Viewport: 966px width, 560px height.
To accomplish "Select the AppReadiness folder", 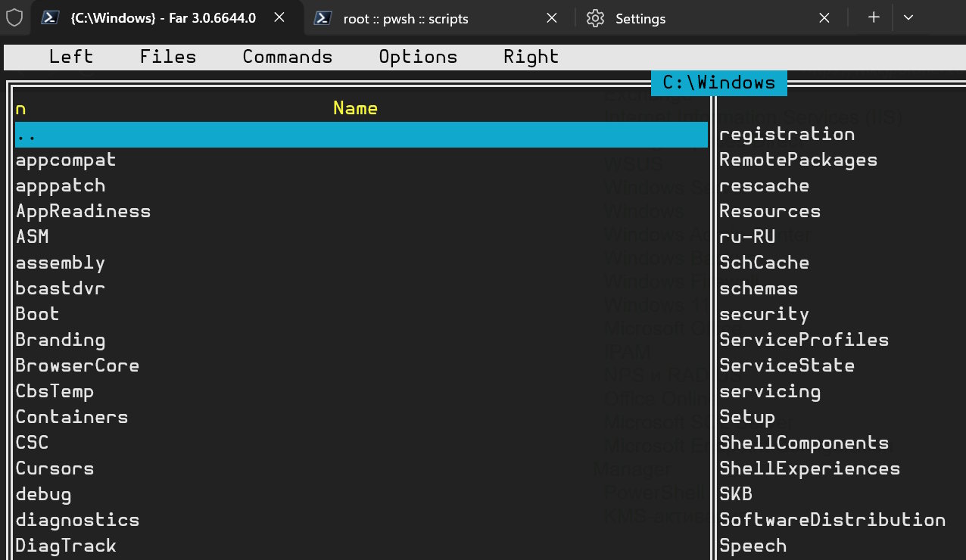I will (83, 211).
